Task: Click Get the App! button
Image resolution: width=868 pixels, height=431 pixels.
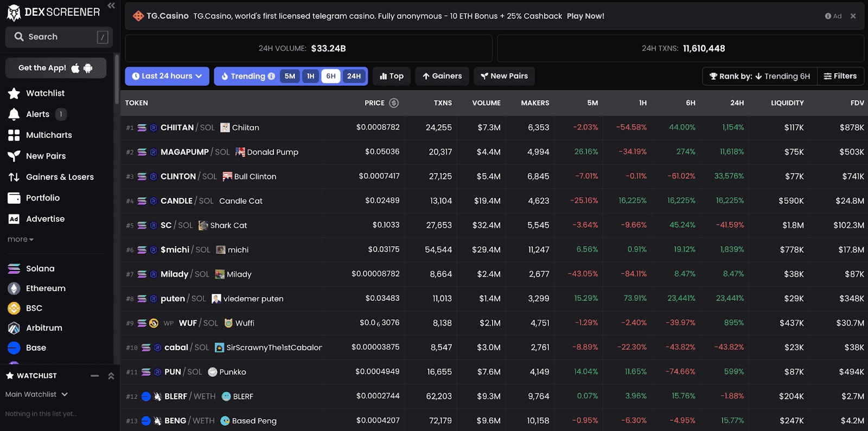Action: [x=56, y=68]
